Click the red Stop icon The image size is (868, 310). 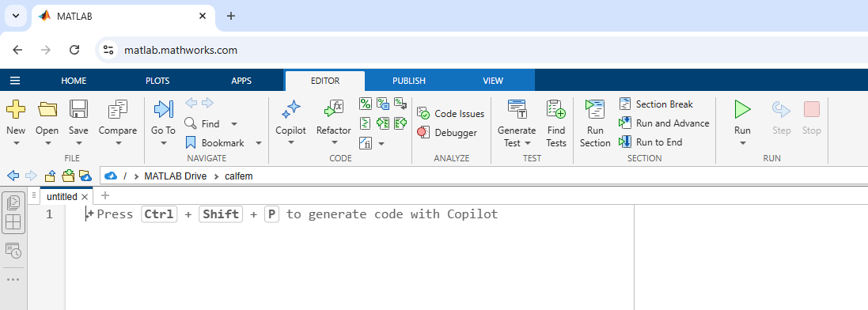coord(812,109)
